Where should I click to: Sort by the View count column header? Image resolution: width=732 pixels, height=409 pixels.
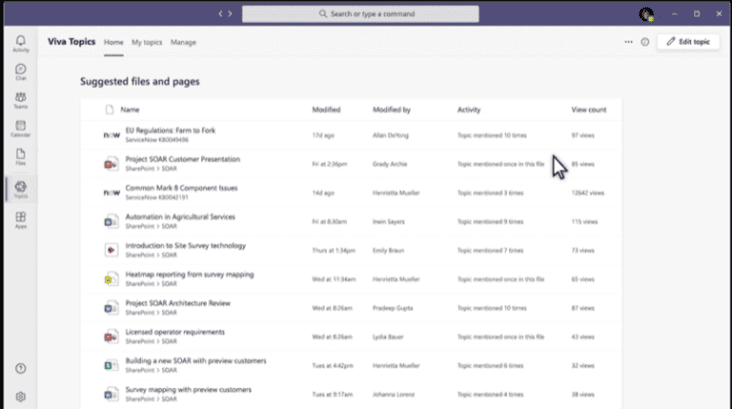[x=588, y=109]
